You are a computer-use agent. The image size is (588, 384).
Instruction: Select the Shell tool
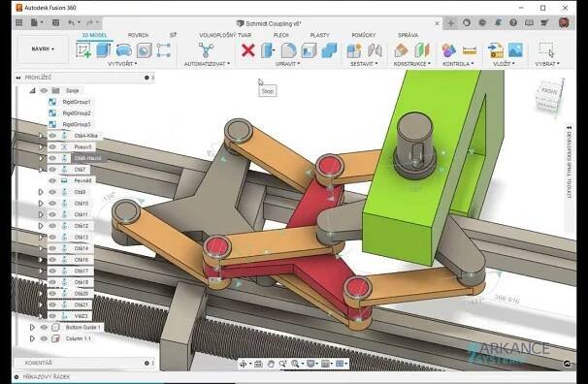click(309, 50)
